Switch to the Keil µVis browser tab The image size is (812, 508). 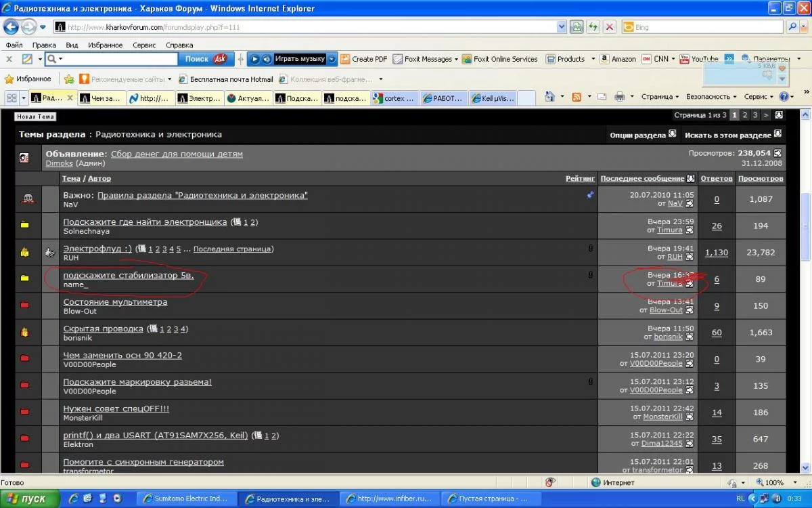point(493,98)
